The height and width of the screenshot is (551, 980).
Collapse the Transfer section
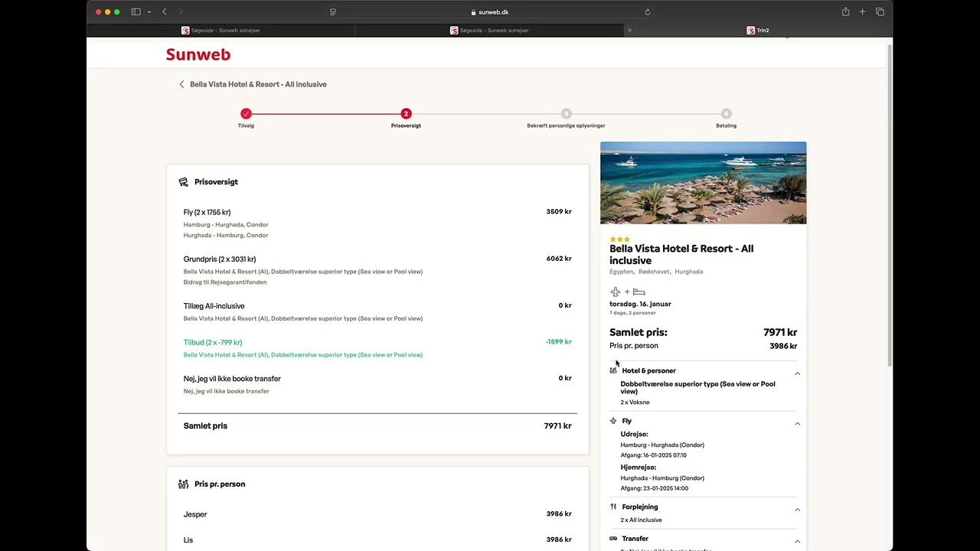point(797,542)
